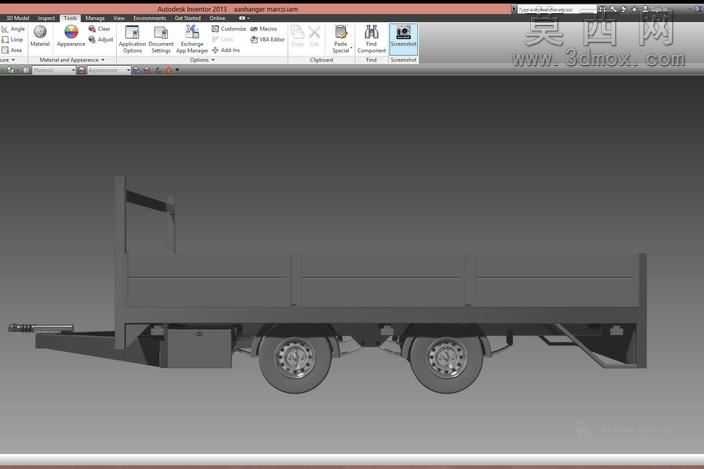Open the Add-Ins manager
Viewport: 704px width, 469px height.
click(x=226, y=50)
